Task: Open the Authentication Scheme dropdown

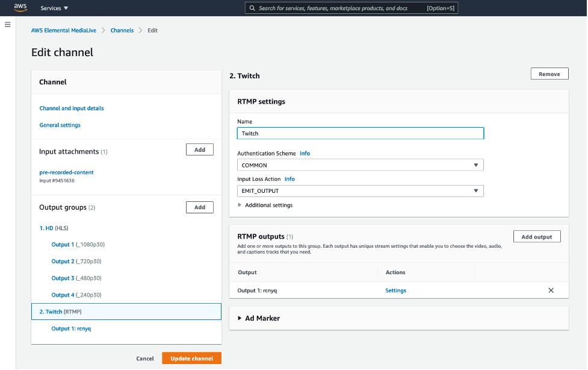Action: coord(360,165)
